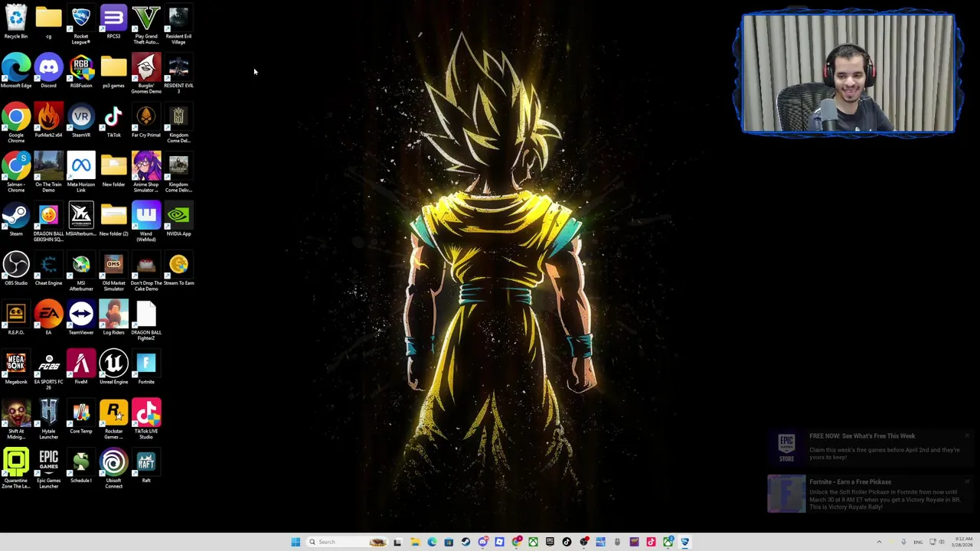980x551 pixels.
Task: Open Discord desktop shortcut
Action: [x=48, y=72]
